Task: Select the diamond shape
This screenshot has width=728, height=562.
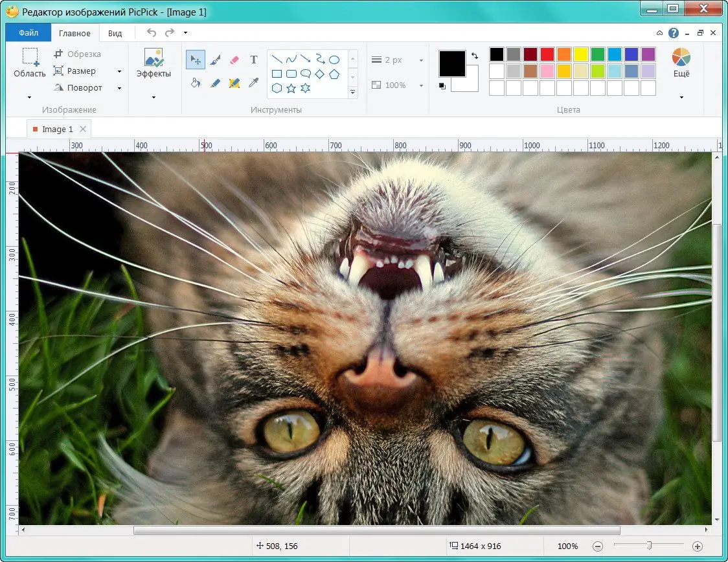Action: (x=320, y=74)
